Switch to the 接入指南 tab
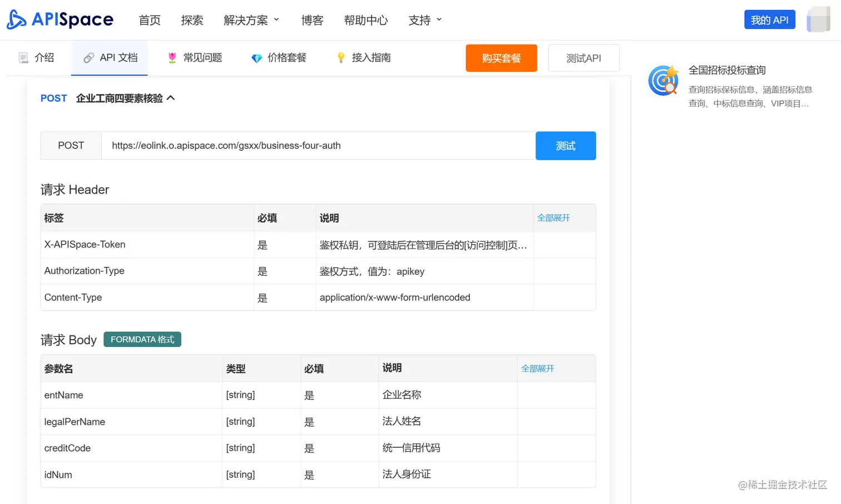This screenshot has height=504, width=841. (x=363, y=58)
